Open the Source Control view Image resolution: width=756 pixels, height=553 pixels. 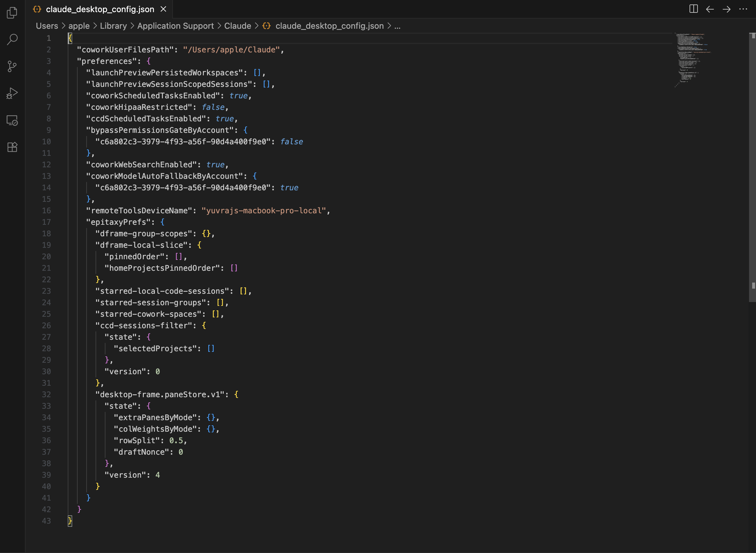(12, 66)
